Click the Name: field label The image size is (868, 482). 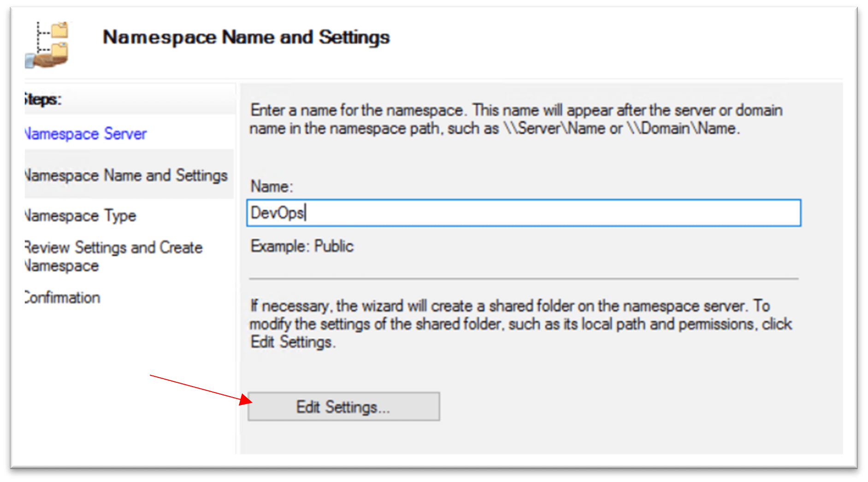point(272,186)
